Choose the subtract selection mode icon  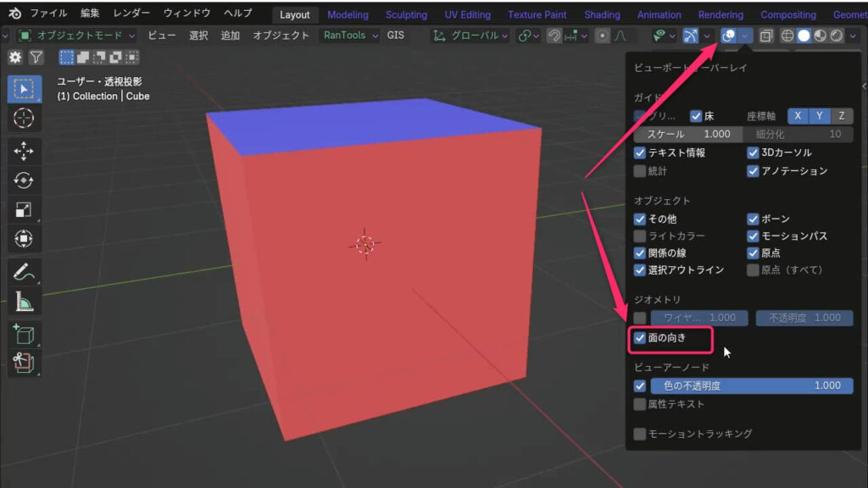pyautogui.click(x=99, y=57)
